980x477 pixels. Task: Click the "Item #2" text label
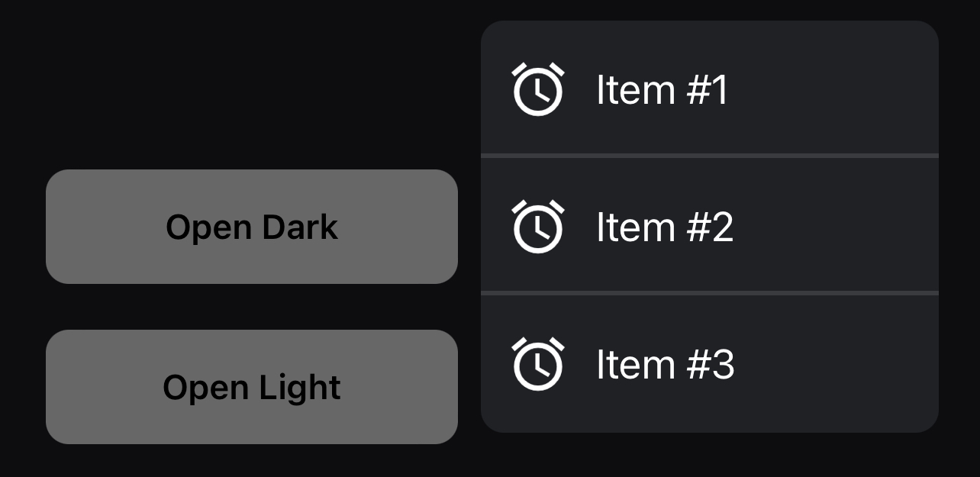664,227
